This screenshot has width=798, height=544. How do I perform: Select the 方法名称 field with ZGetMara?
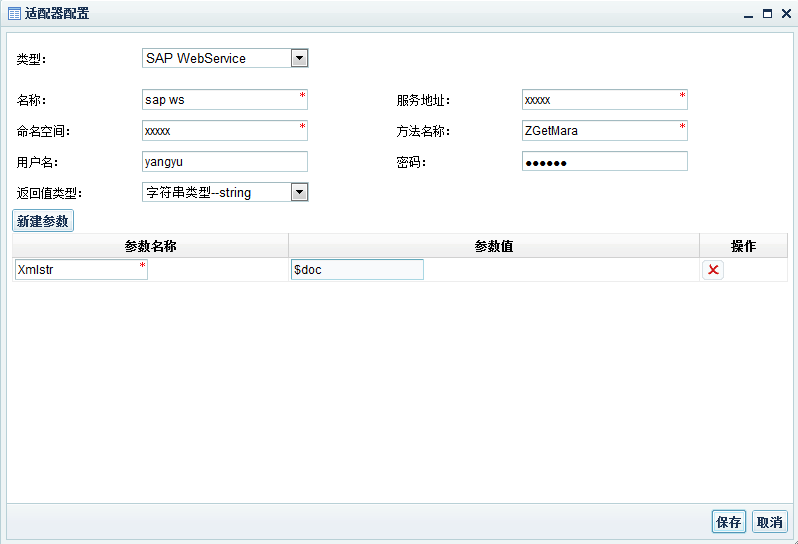(603, 131)
